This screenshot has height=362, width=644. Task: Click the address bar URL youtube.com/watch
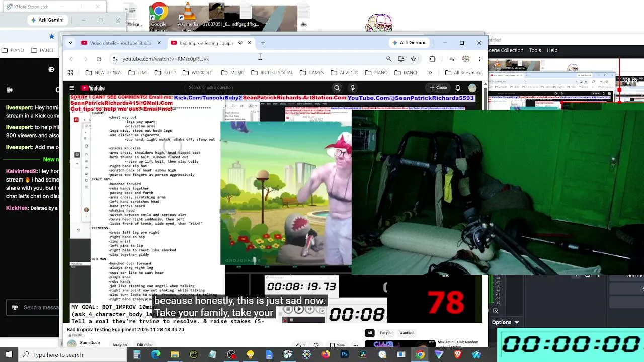(x=166, y=59)
